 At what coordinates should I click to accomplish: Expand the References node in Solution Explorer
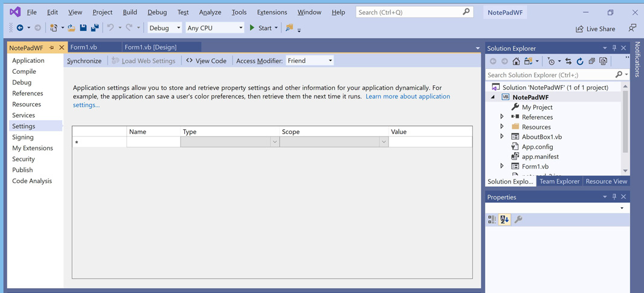(502, 117)
